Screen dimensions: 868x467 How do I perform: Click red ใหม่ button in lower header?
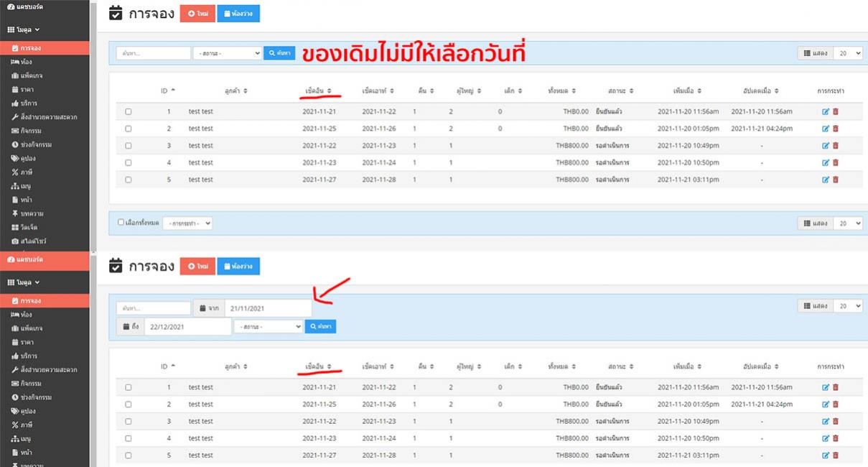click(197, 267)
